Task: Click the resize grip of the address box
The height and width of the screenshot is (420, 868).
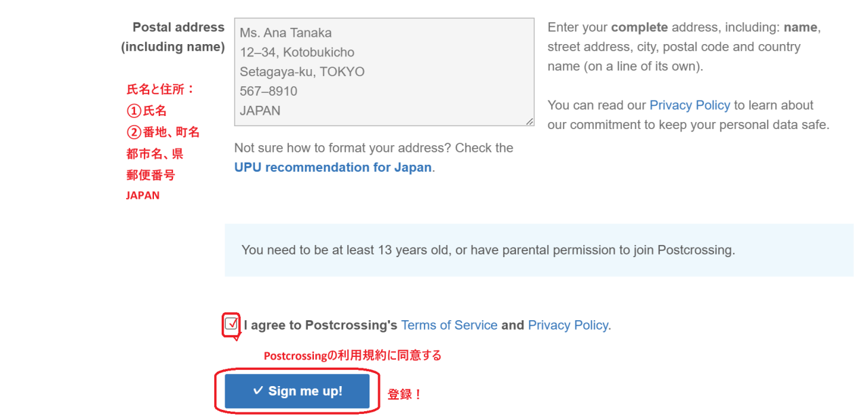Action: click(529, 121)
